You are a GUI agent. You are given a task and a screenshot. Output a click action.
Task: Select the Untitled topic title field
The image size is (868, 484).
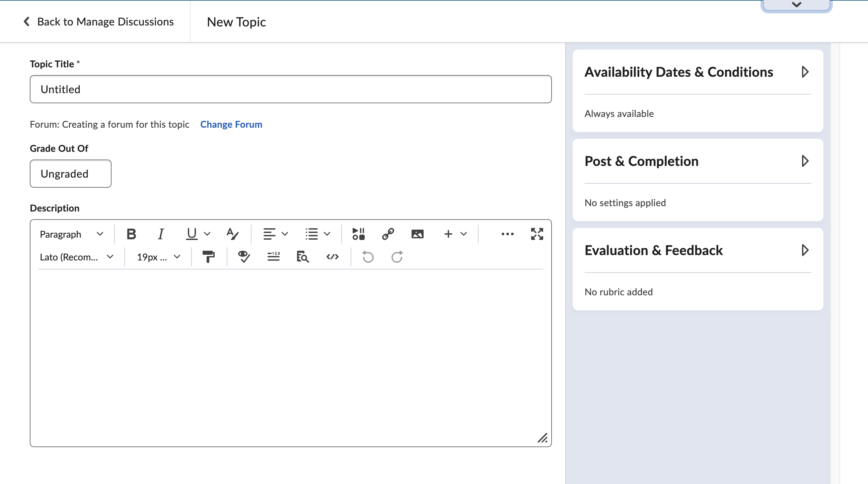pos(290,89)
